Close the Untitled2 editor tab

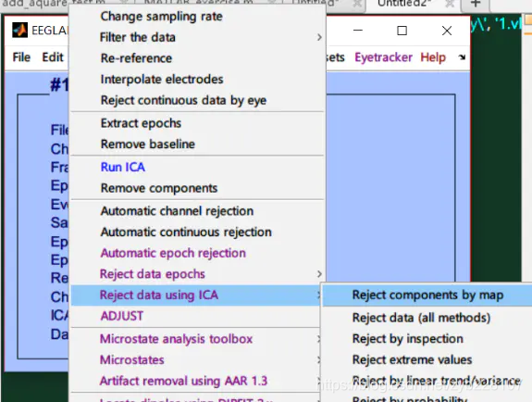click(450, 4)
